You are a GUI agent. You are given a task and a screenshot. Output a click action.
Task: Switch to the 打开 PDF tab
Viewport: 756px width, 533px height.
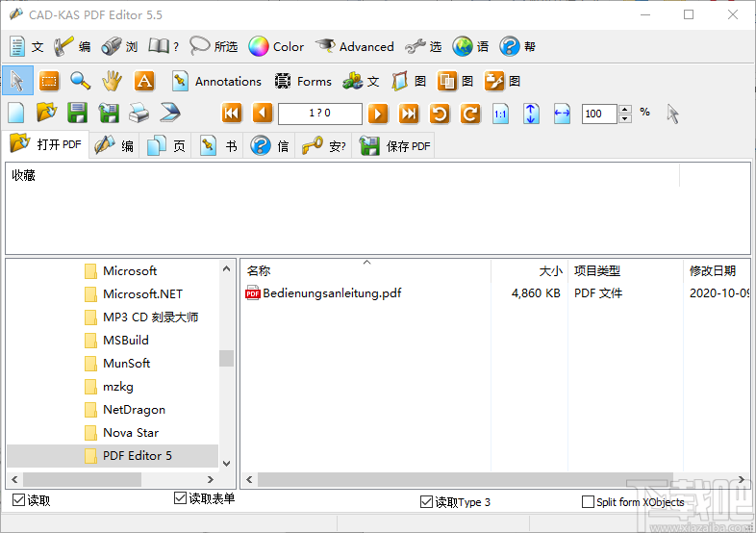45,144
